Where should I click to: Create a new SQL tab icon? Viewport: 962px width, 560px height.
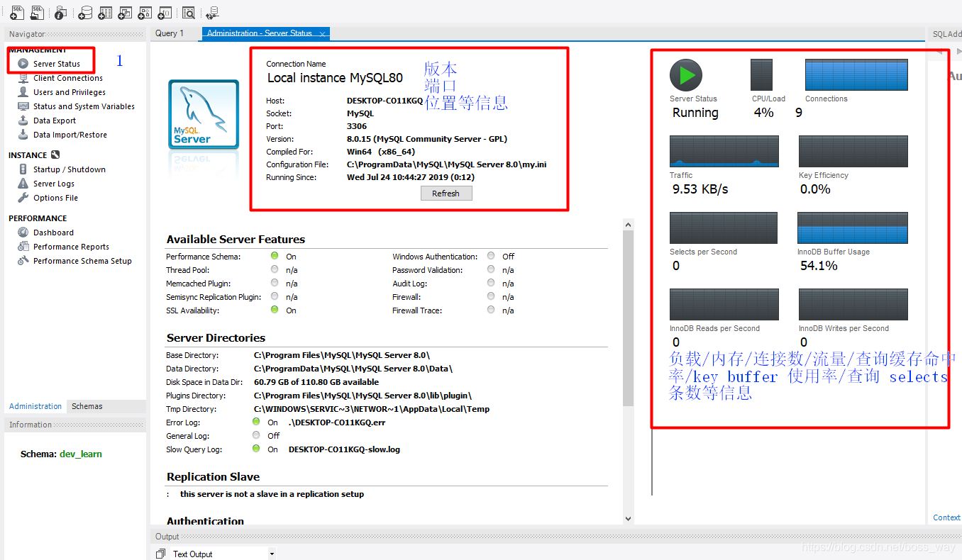pos(17,12)
